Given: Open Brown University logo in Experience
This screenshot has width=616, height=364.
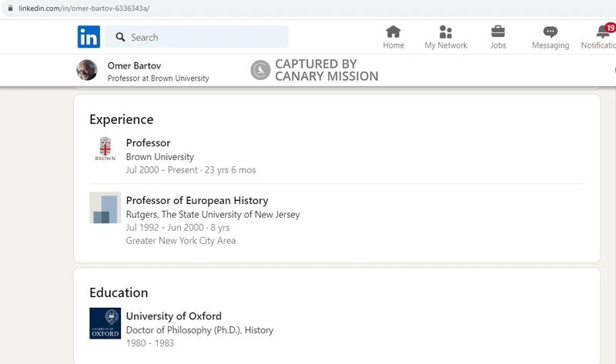Looking at the screenshot, I should (x=105, y=149).
